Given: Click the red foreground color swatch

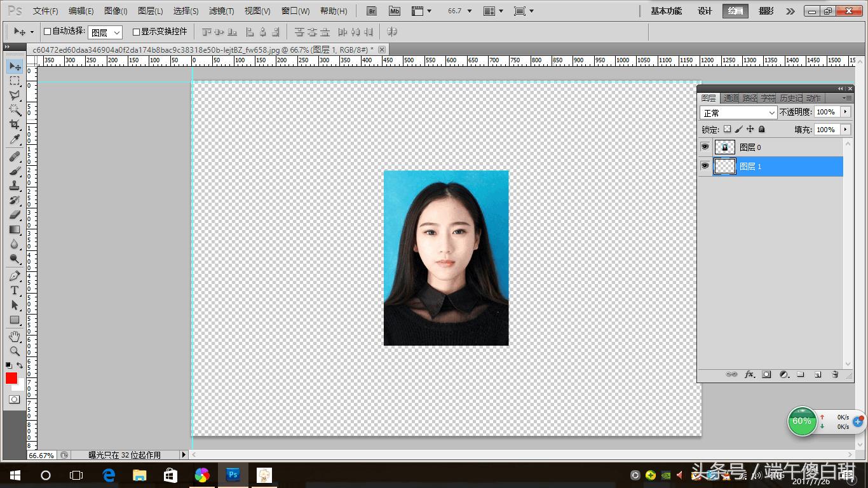Looking at the screenshot, I should [11, 378].
